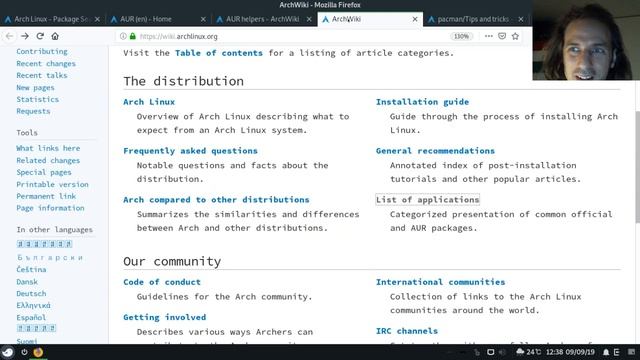The height and width of the screenshot is (360, 640).
Task: Open Permanent link in sidebar
Action: (46, 196)
